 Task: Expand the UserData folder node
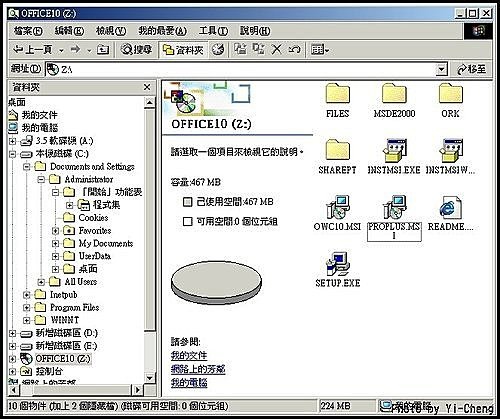point(55,256)
